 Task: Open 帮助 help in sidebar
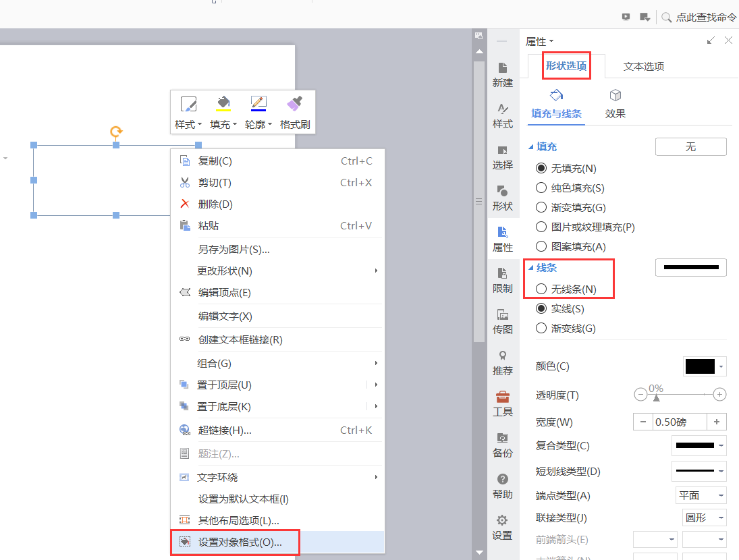click(x=502, y=486)
